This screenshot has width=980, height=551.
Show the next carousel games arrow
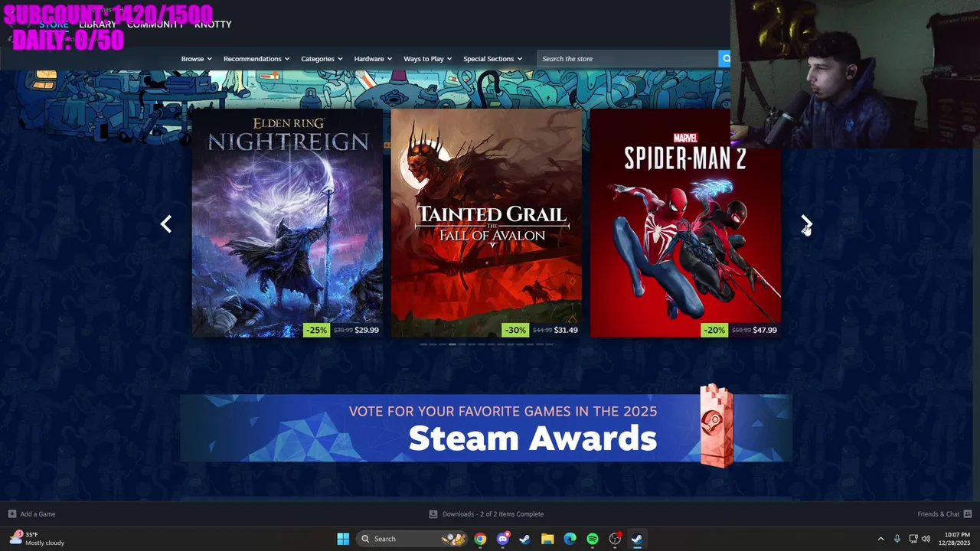(806, 223)
